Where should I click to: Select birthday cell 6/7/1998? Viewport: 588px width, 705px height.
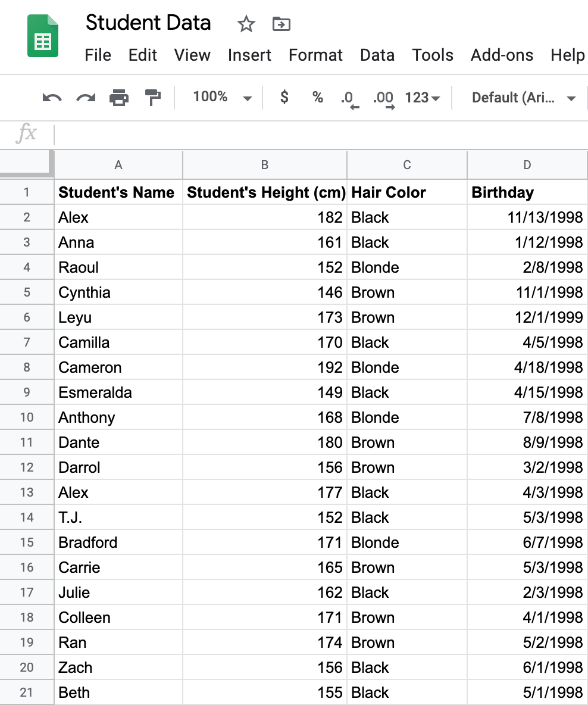527,542
